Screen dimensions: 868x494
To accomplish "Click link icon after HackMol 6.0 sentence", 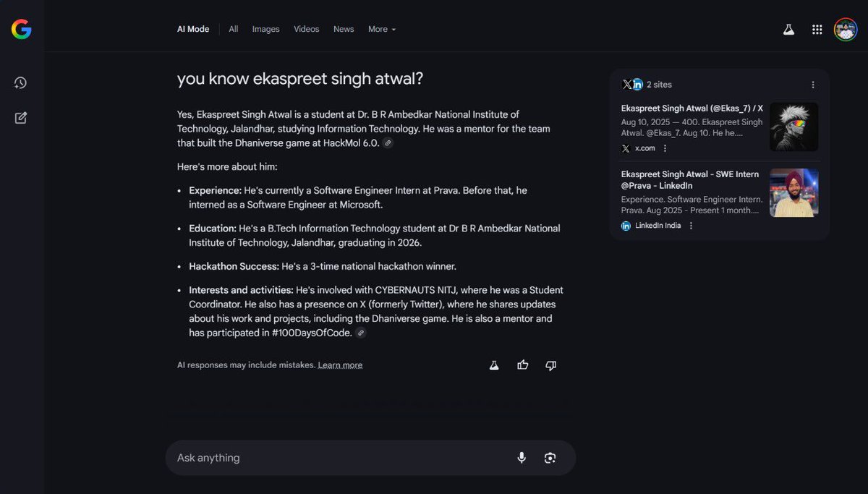I will (x=388, y=143).
